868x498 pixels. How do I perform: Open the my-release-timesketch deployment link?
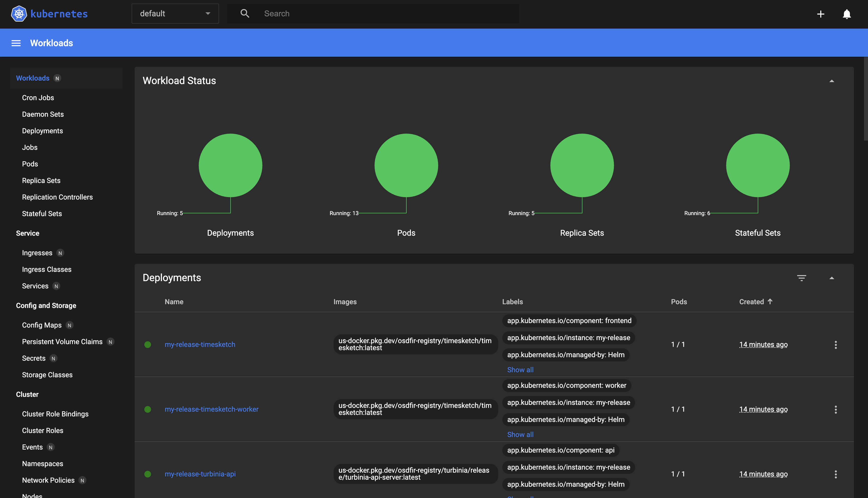pyautogui.click(x=200, y=344)
